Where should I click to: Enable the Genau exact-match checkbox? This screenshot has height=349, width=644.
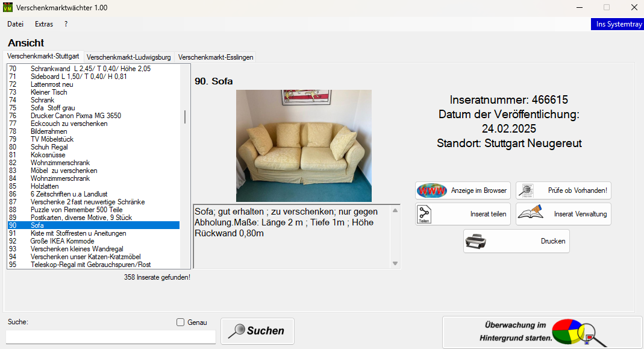(x=180, y=322)
